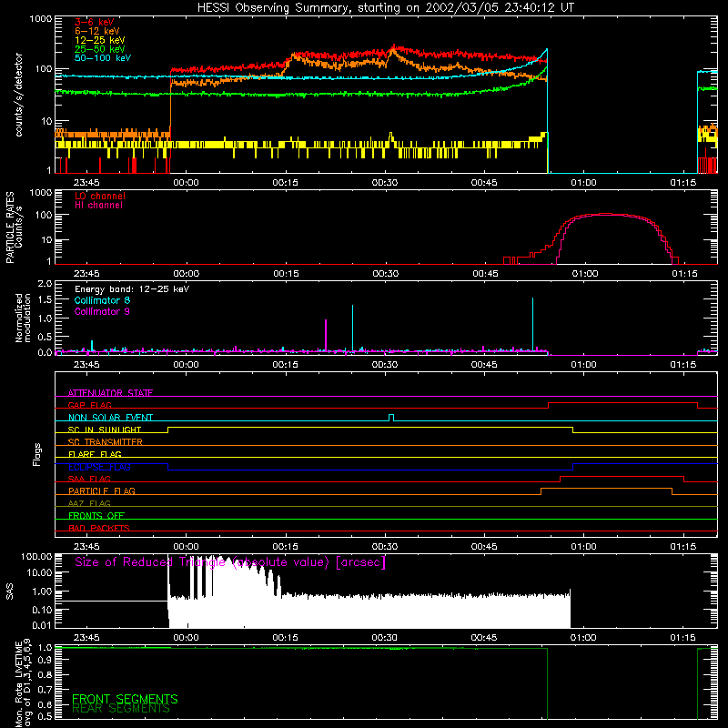Click the raised GAP FLAG segment after 00:55
The width and height of the screenshot is (728, 728).
pos(622,403)
